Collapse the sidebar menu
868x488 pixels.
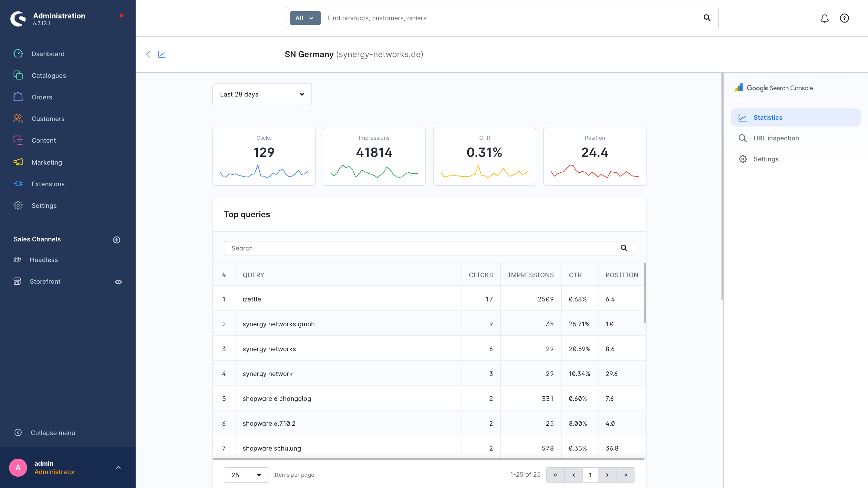[x=53, y=432]
